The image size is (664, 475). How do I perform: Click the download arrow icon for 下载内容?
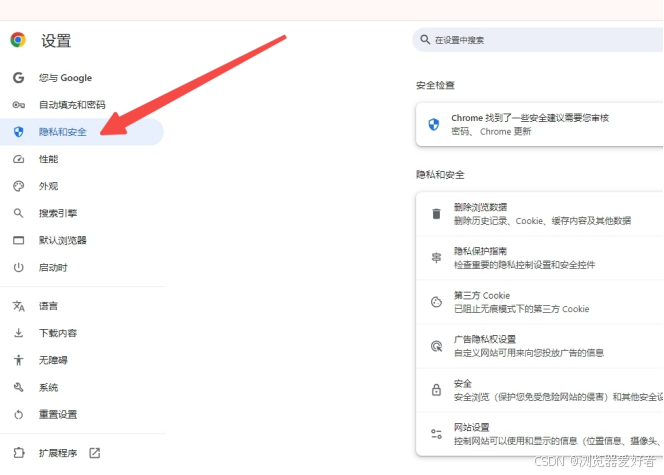coord(18,333)
